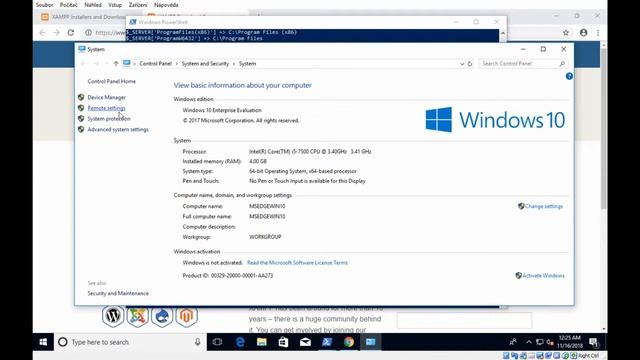Open the Chrome profile avatar icon

584,33
